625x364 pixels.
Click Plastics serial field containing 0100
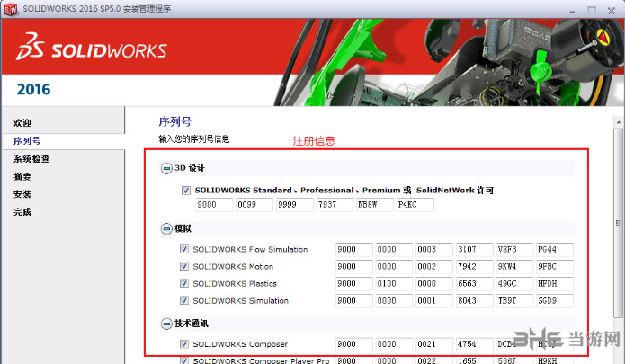394,283
